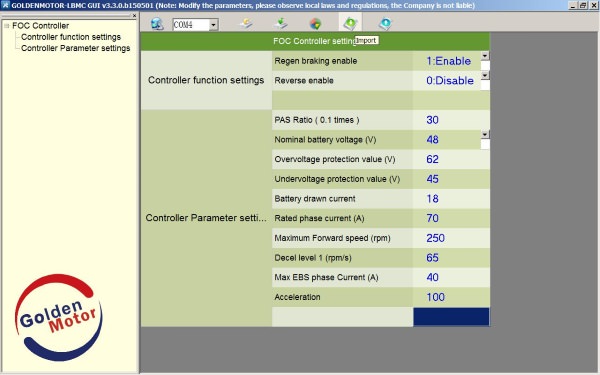The height and width of the screenshot is (375, 600).
Task: Collapse the FOC Controller tree node
Action: click(x=7, y=26)
